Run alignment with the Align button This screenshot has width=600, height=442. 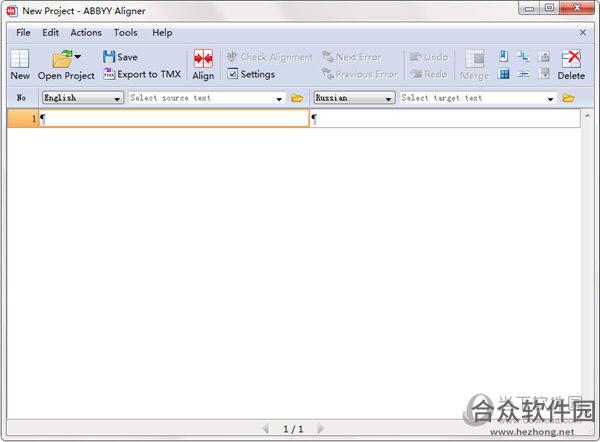click(203, 64)
